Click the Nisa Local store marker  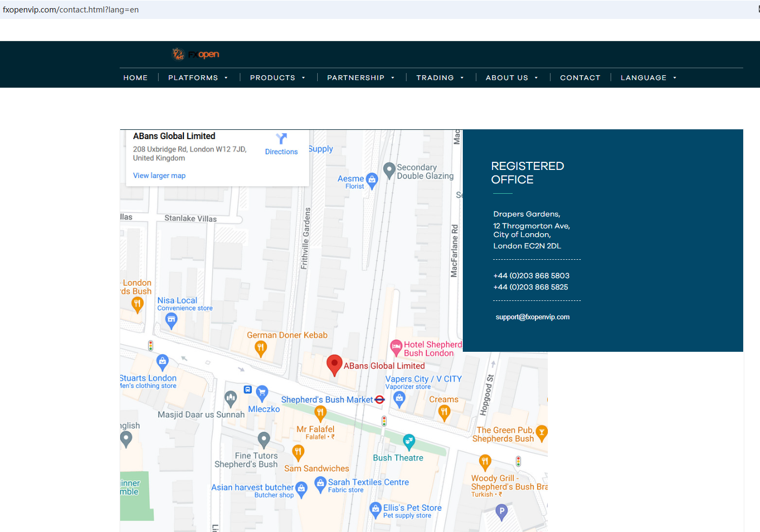[x=171, y=320]
